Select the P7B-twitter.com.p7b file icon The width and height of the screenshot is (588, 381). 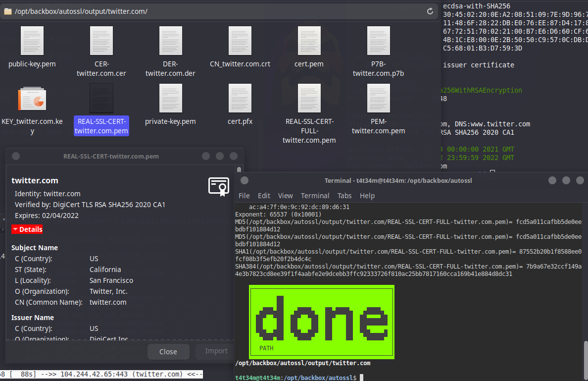[378, 41]
